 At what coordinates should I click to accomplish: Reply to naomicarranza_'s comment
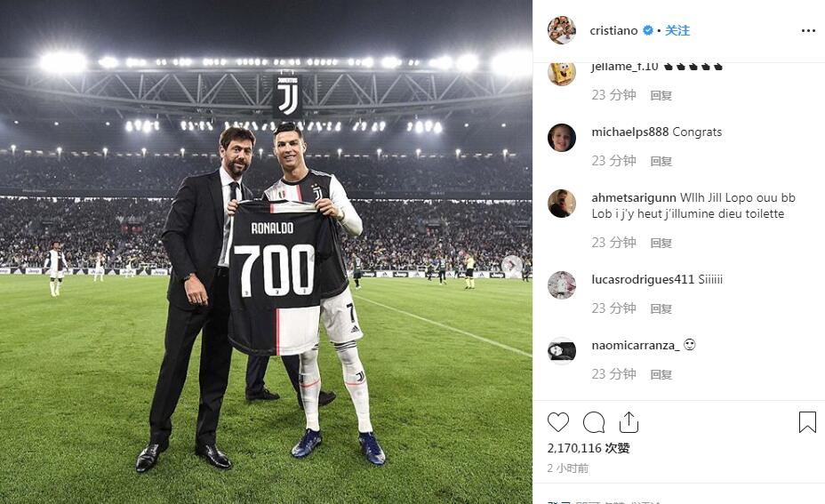click(661, 374)
